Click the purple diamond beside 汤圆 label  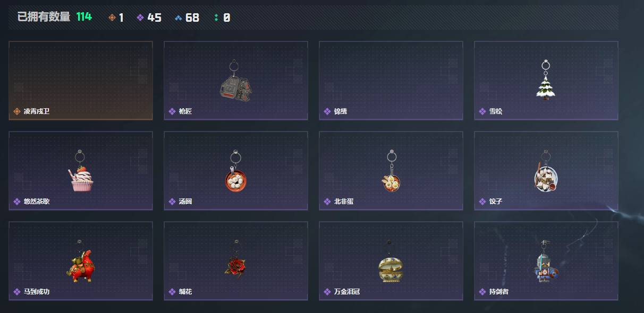click(172, 202)
